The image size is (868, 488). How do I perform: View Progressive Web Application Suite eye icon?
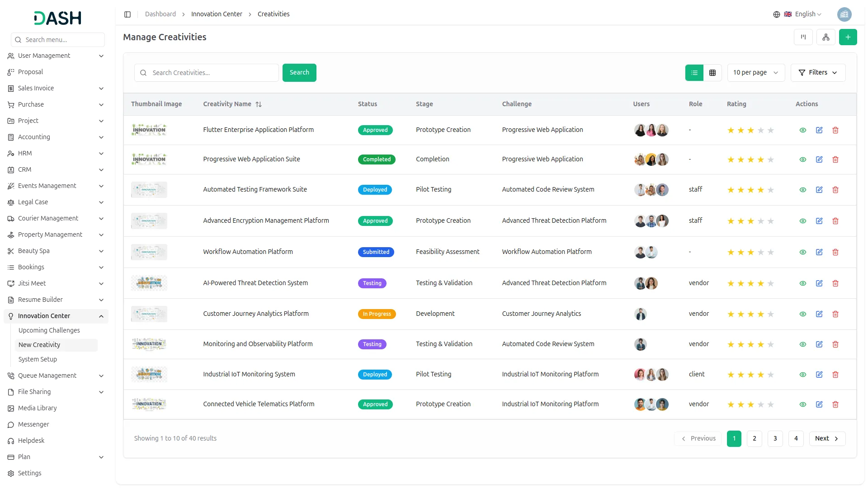pos(803,160)
